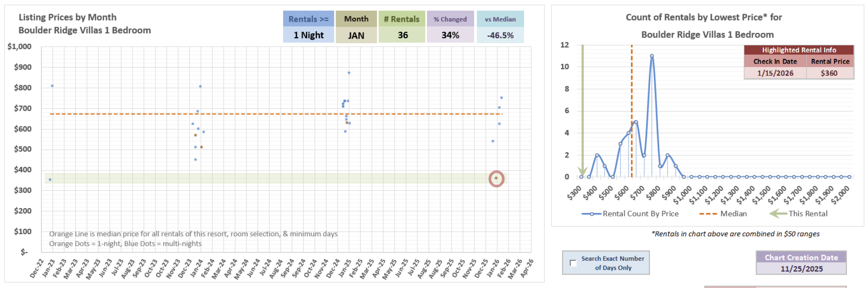This screenshot has width=868, height=288.
Task: Click the Highlighted Rental Info header
Action: [799, 50]
